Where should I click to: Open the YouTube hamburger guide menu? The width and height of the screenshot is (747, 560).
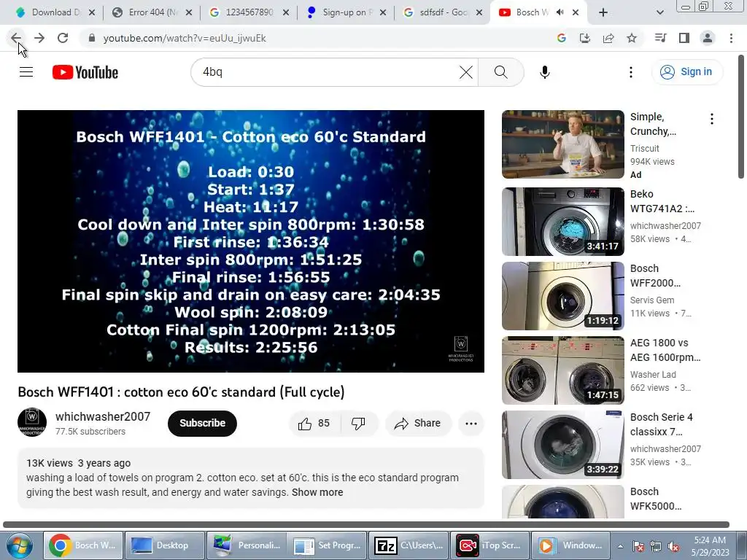26,72
